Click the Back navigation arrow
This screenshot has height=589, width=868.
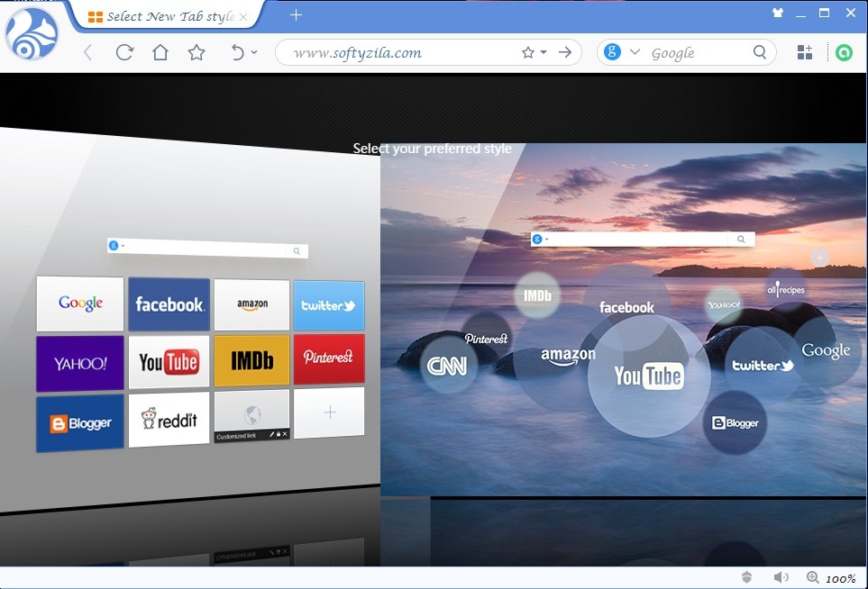(87, 52)
